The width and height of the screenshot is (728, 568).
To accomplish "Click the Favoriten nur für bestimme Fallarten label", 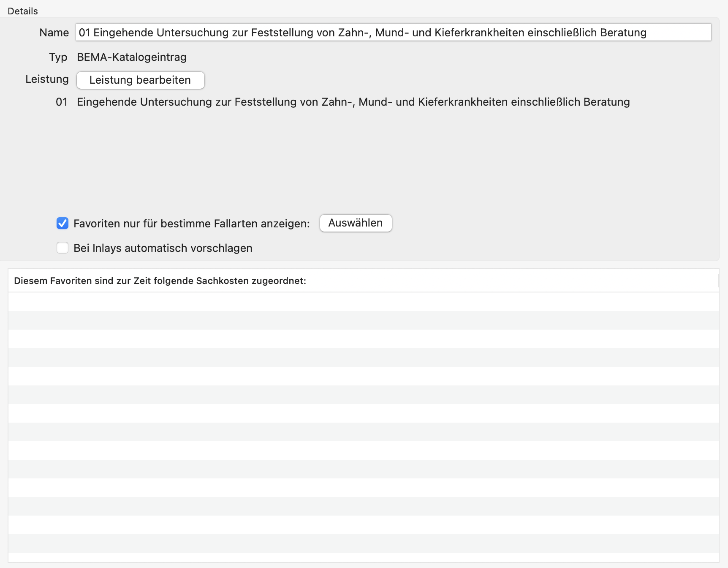I will (x=192, y=224).
